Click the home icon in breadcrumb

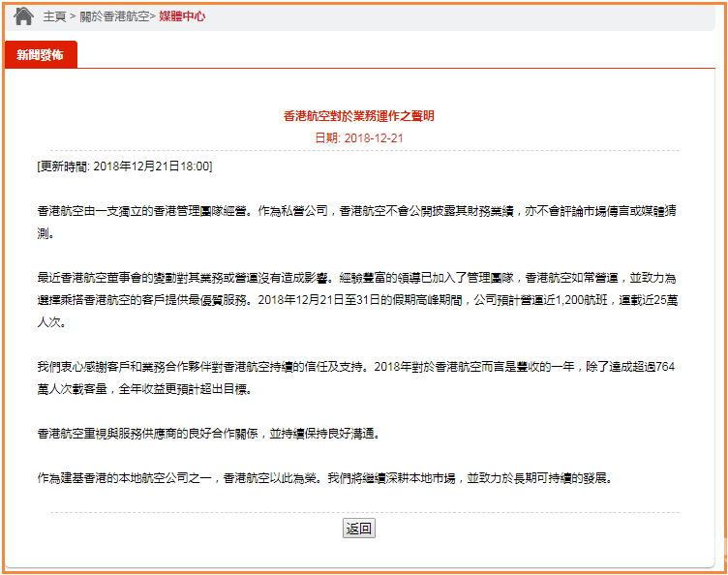tap(23, 16)
